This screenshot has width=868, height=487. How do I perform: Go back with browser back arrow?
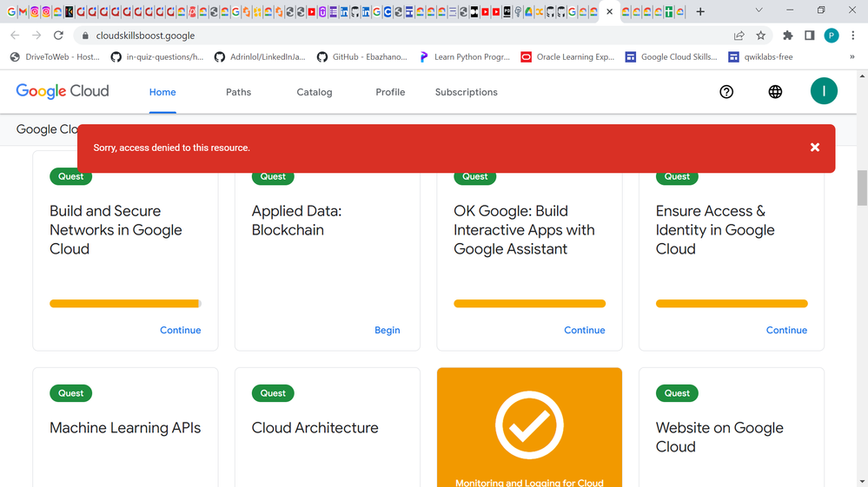tap(15, 36)
